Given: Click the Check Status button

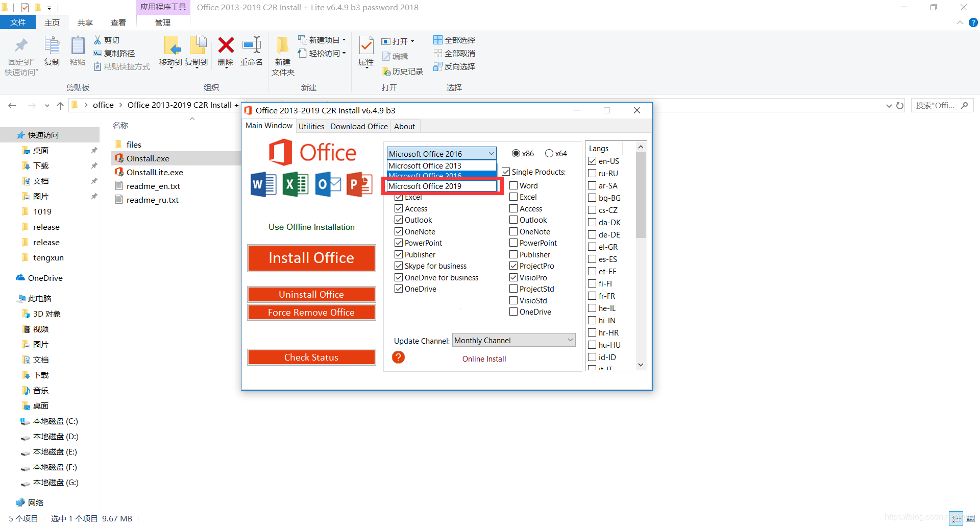Looking at the screenshot, I should 311,357.
